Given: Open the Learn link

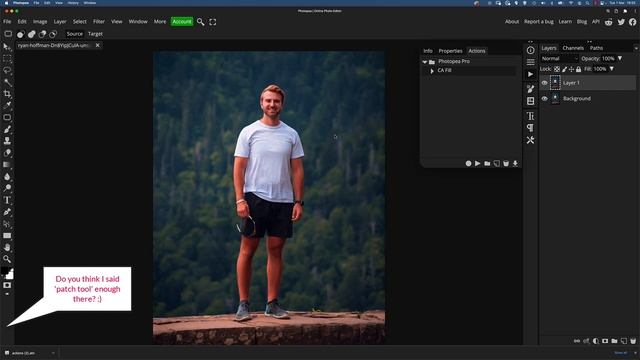Looking at the screenshot, I should pos(565,22).
